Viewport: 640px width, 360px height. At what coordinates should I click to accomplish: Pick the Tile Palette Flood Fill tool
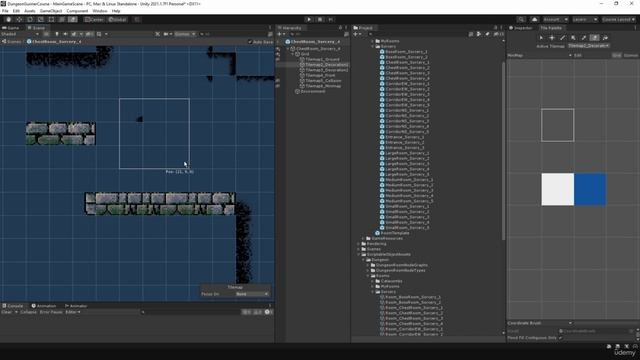[605, 38]
